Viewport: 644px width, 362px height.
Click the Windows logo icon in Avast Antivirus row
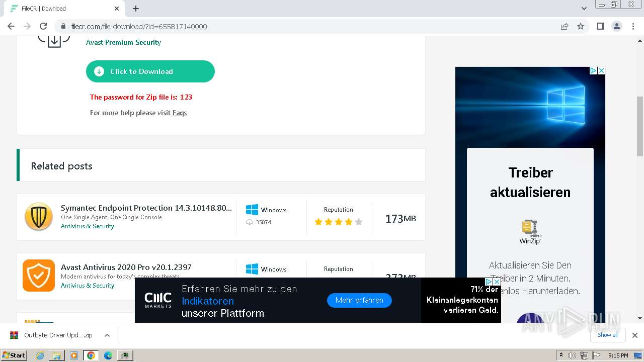click(x=252, y=269)
